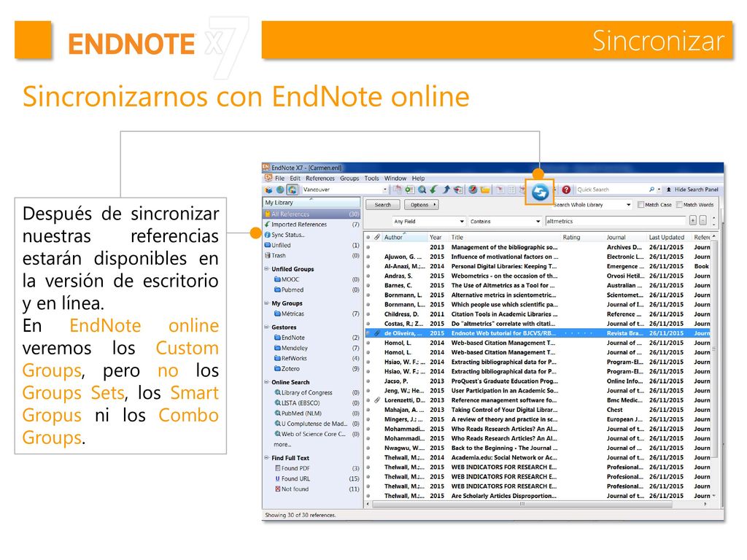Viewport: 747px width, 560px height.
Task: Click the Found PDF document icon
Action: pyautogui.click(x=278, y=468)
